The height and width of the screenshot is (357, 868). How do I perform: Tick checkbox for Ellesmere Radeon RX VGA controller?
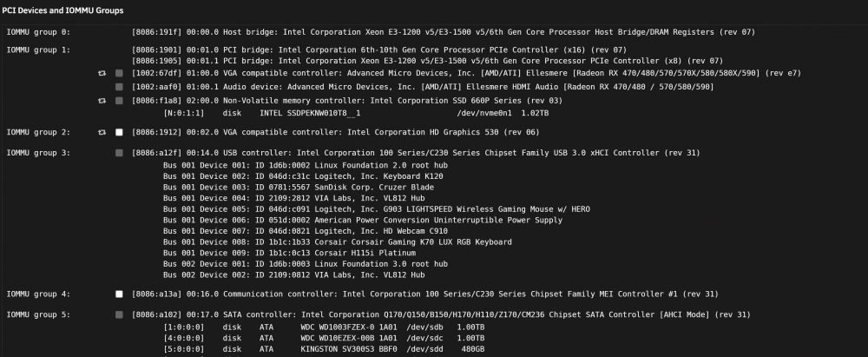(119, 73)
